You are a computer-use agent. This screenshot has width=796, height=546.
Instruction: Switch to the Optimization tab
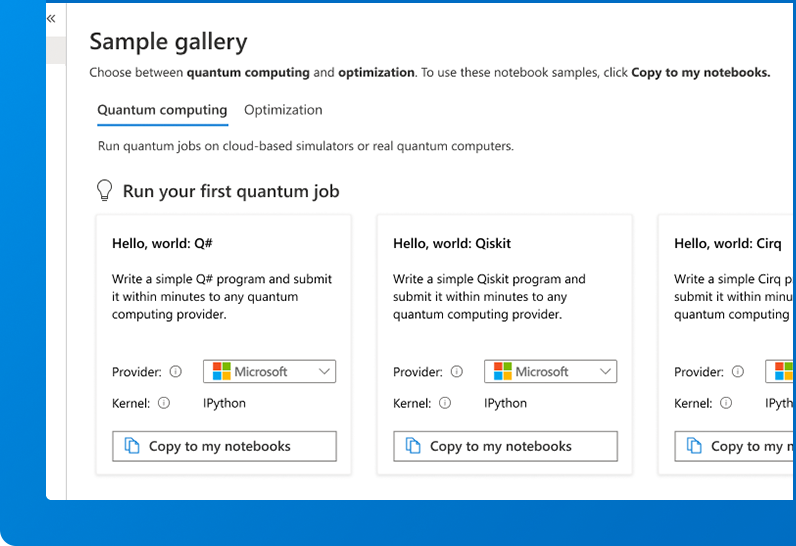[283, 110]
